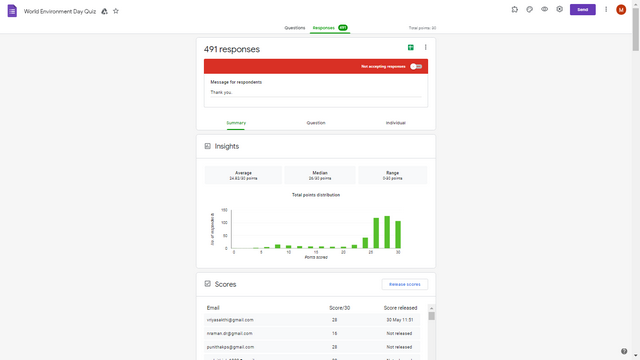Open the help question mark icon
This screenshot has height=360, width=640.
pyautogui.click(x=624, y=351)
